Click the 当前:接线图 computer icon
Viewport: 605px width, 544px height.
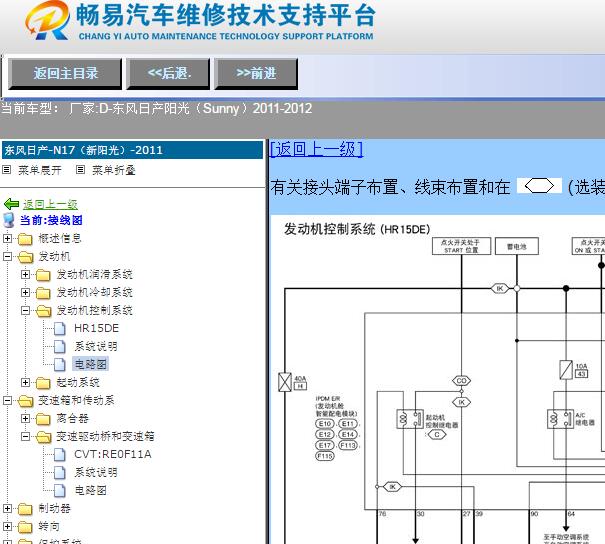[x=8, y=220]
